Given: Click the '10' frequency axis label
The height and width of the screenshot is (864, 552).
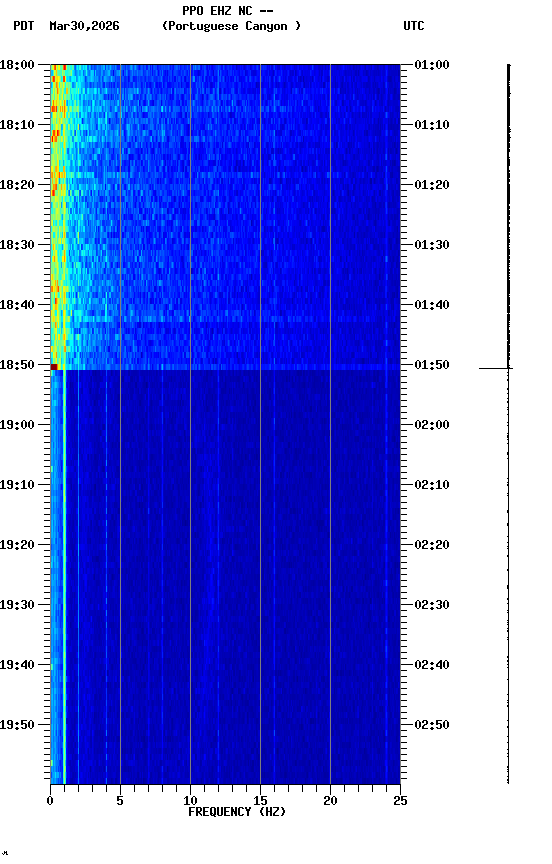Looking at the screenshot, I should click(190, 801).
